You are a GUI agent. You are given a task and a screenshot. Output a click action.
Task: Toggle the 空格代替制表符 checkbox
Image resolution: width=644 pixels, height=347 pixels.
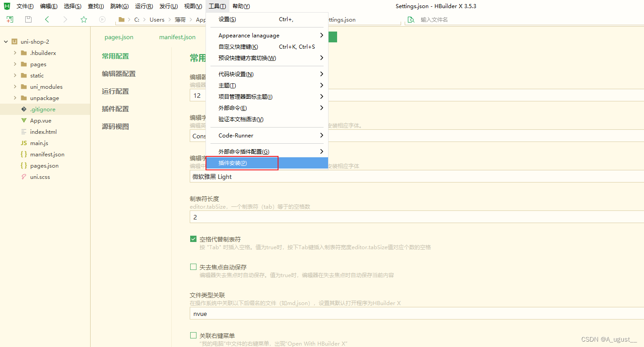(193, 239)
